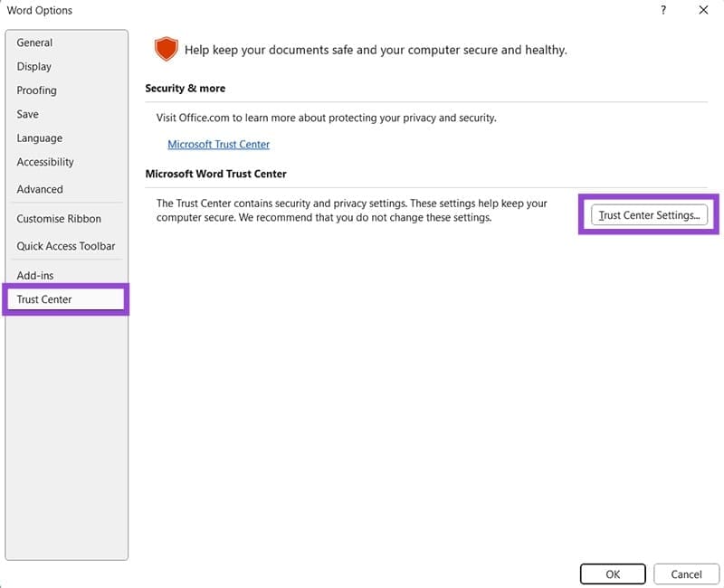The width and height of the screenshot is (724, 588).
Task: Go to Proofing options
Action: point(36,90)
